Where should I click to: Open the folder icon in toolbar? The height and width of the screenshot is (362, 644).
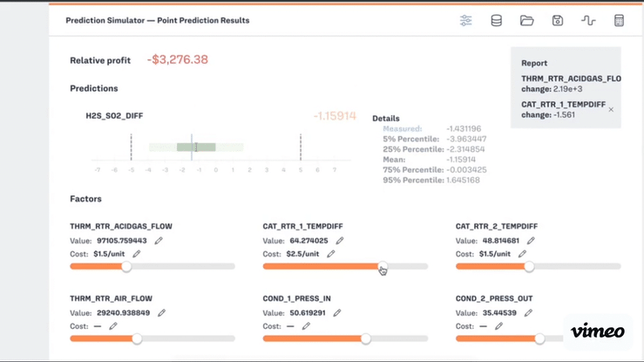point(527,21)
